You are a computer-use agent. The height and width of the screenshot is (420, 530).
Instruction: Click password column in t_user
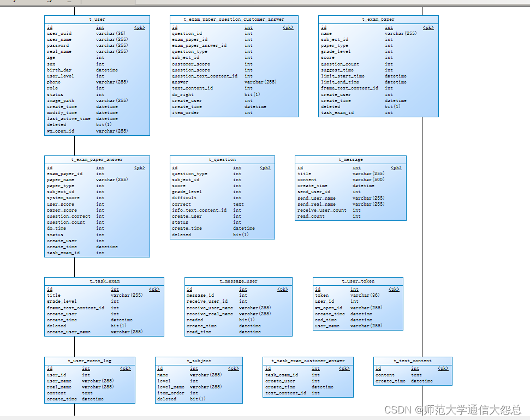58,46
